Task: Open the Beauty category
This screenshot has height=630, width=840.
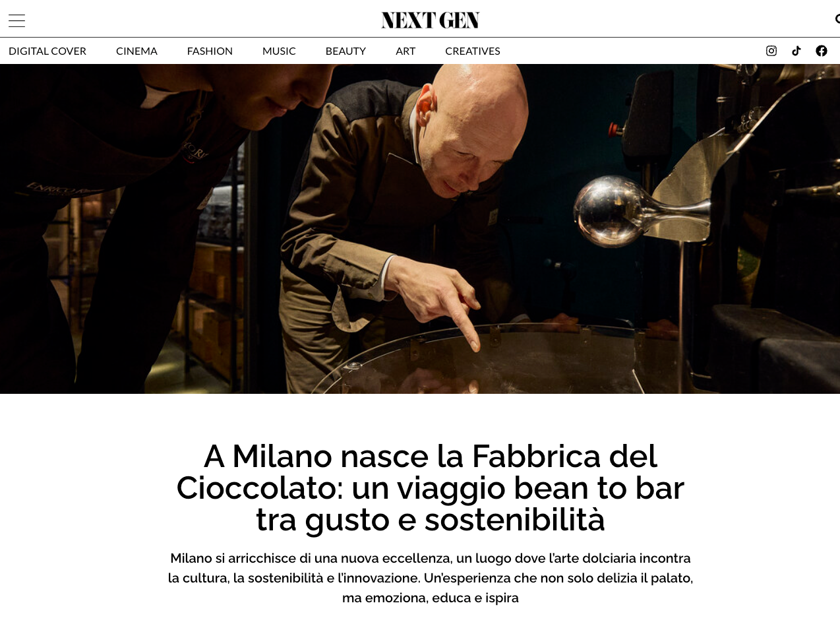Action: coord(345,51)
